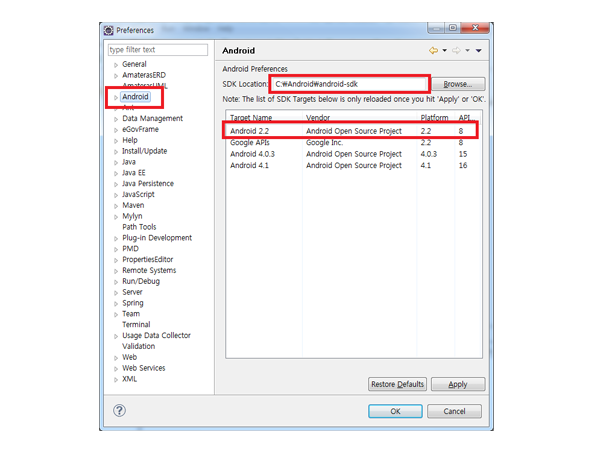The height and width of the screenshot is (450, 600).
Task: Select Android in the preferences tree
Action: 135,97
